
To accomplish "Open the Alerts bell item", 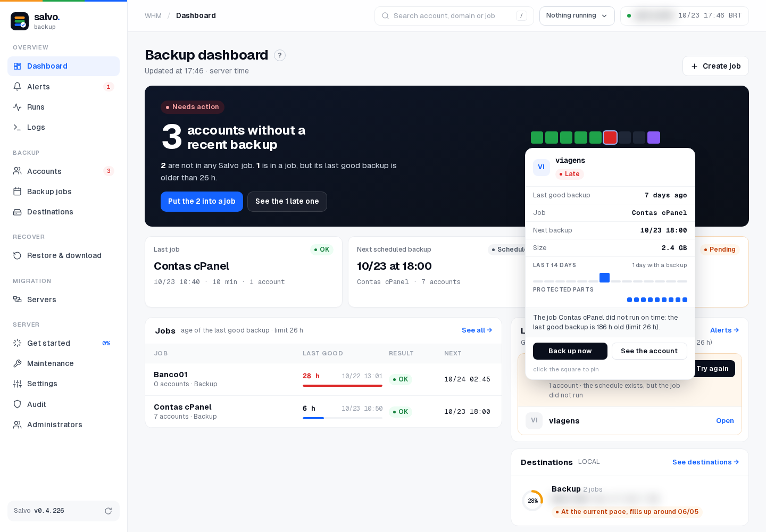I will [x=63, y=87].
